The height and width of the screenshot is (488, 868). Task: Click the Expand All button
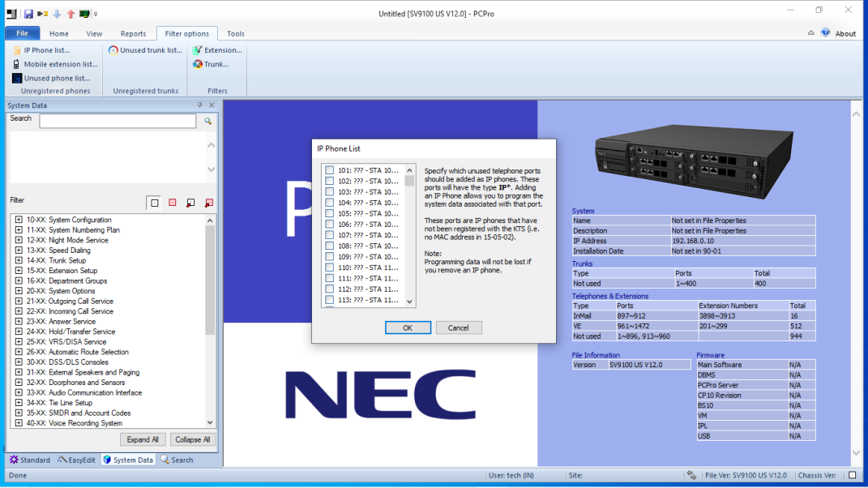click(x=143, y=439)
